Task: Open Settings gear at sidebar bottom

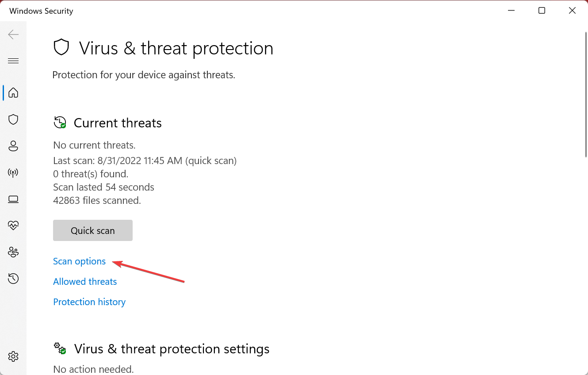Action: pos(13,356)
